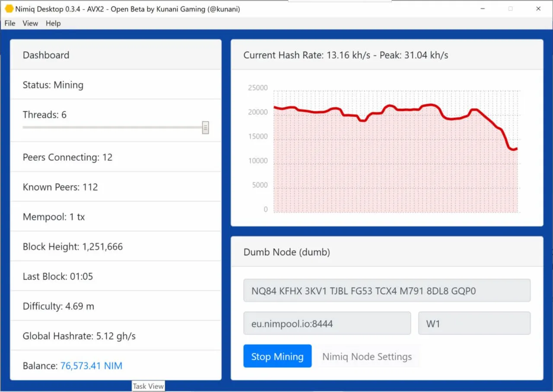The height and width of the screenshot is (392, 553).
Task: Open the Help menu
Action: (x=53, y=23)
